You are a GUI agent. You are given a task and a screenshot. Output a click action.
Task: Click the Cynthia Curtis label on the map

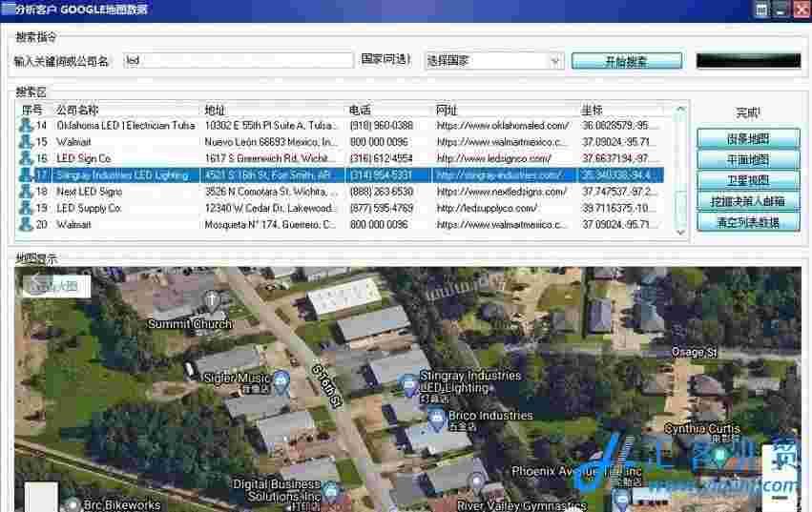click(x=702, y=429)
